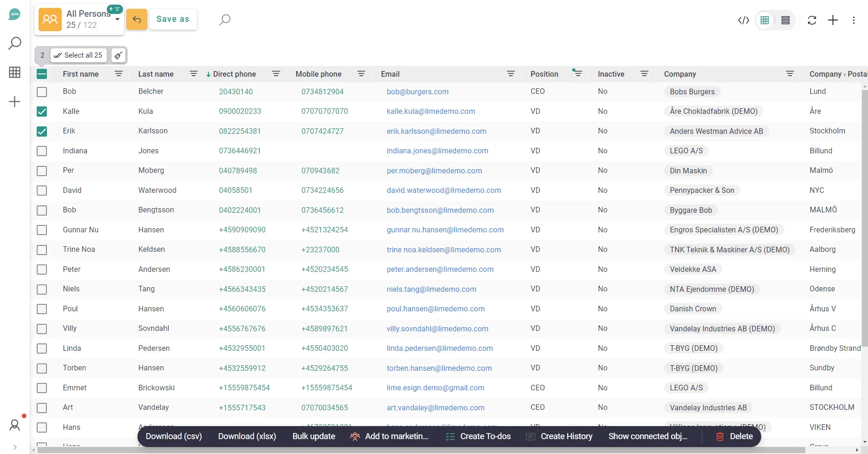Uncheck the Kalle Kula row checkbox
The width and height of the screenshot is (868, 454).
(x=42, y=112)
